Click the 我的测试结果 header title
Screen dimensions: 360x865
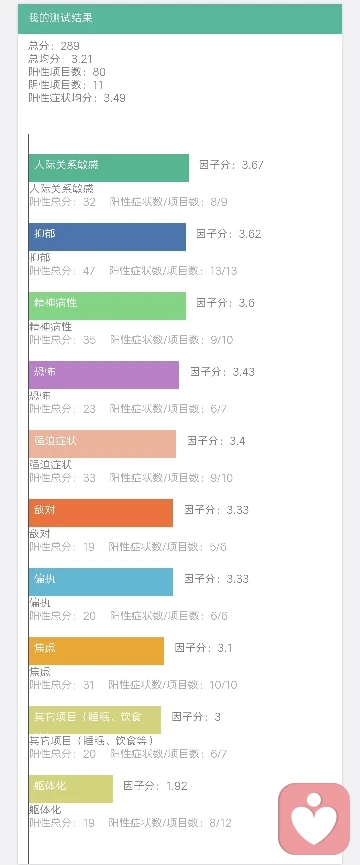pos(61,18)
